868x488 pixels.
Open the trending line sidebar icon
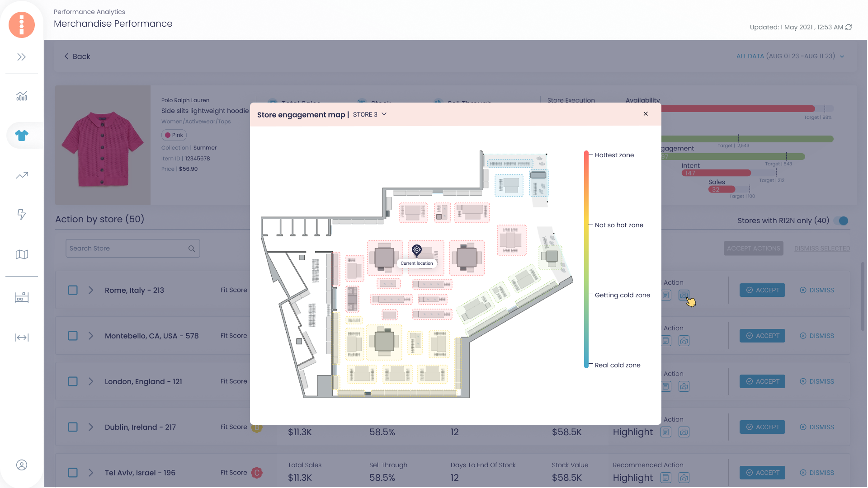point(22,175)
